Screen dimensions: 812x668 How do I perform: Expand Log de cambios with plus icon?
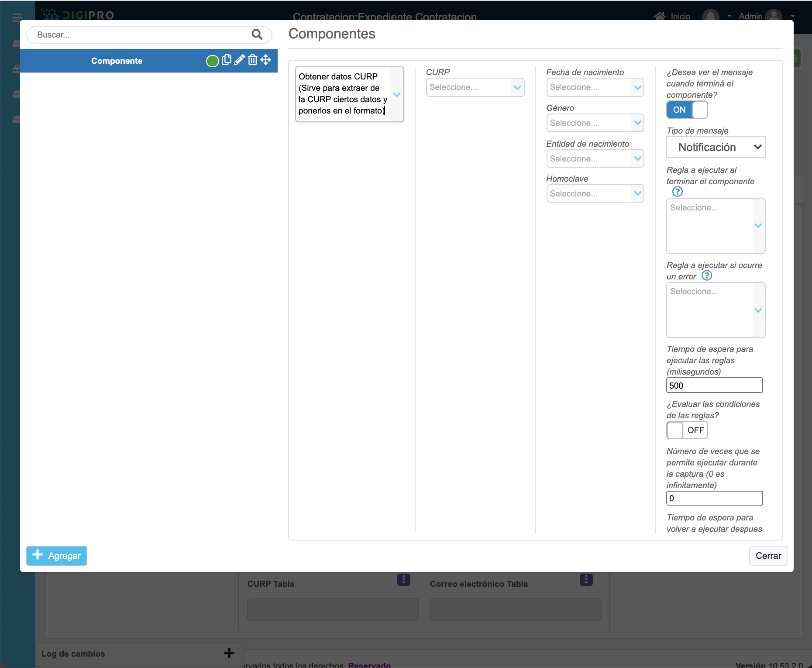229,653
